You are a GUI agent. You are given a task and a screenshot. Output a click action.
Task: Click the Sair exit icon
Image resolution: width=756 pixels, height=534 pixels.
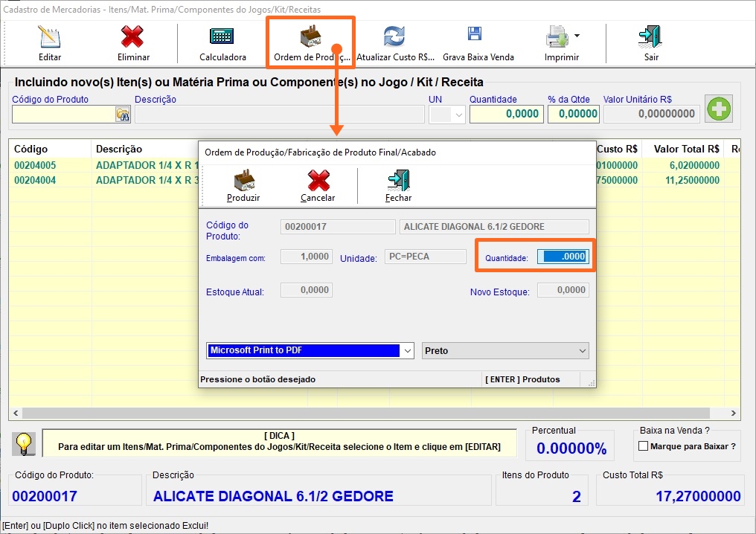650,37
